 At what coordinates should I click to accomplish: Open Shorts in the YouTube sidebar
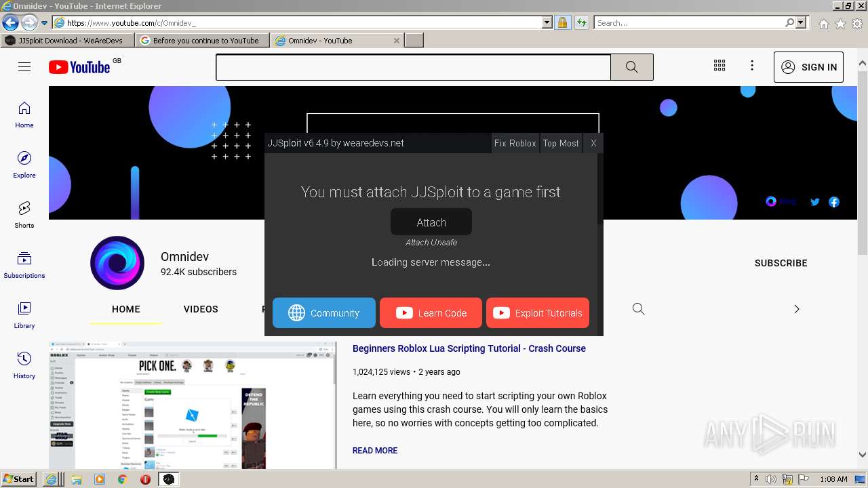(x=24, y=216)
